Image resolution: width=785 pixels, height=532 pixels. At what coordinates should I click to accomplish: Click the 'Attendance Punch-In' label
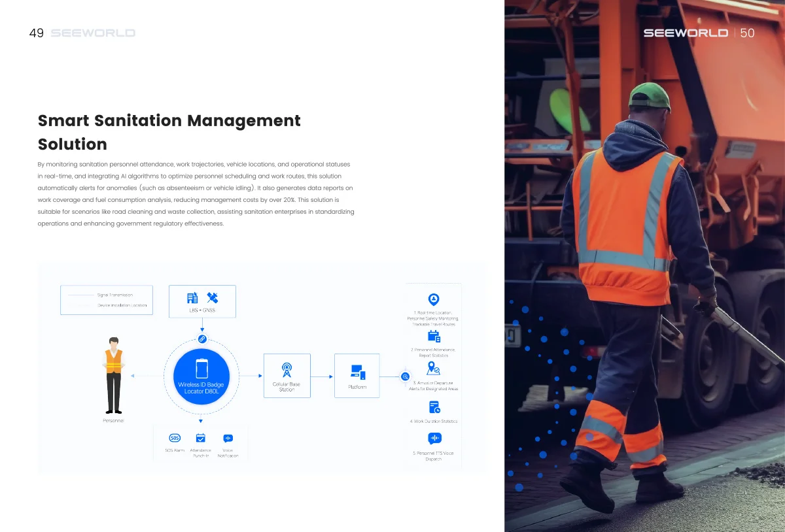(201, 453)
